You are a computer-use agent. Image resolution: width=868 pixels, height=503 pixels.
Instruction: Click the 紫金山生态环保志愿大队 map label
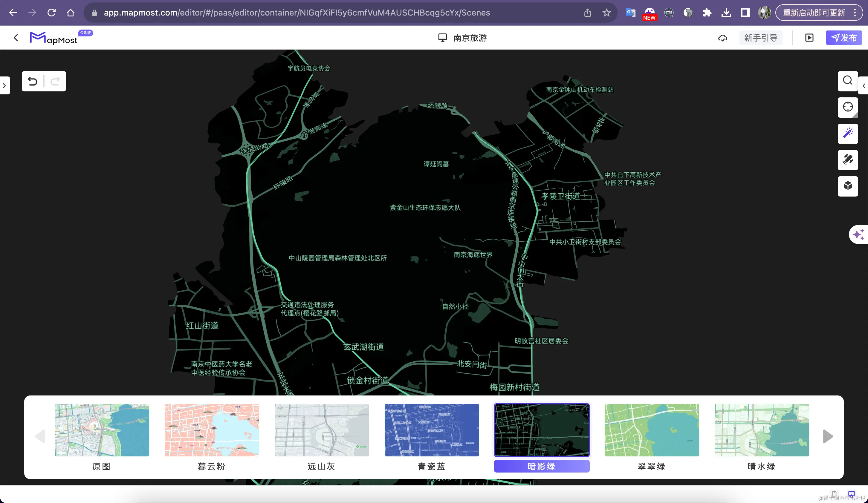pos(425,207)
